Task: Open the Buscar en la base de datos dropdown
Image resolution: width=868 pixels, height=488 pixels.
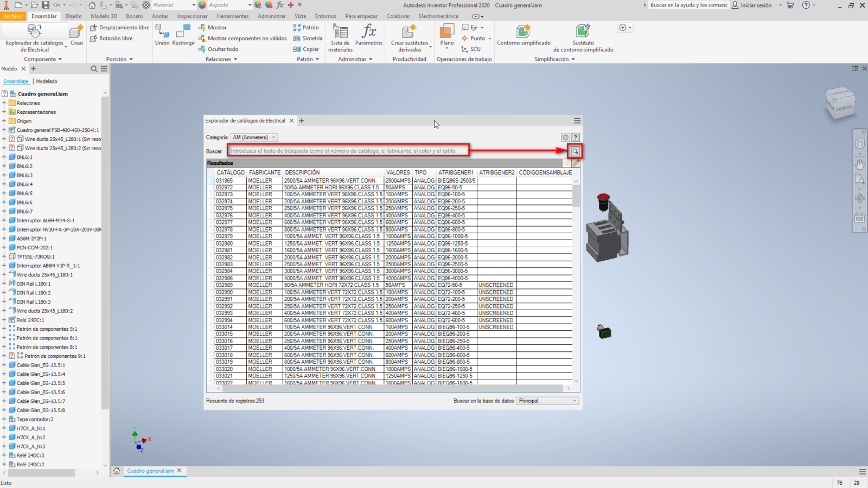Action: (547, 401)
